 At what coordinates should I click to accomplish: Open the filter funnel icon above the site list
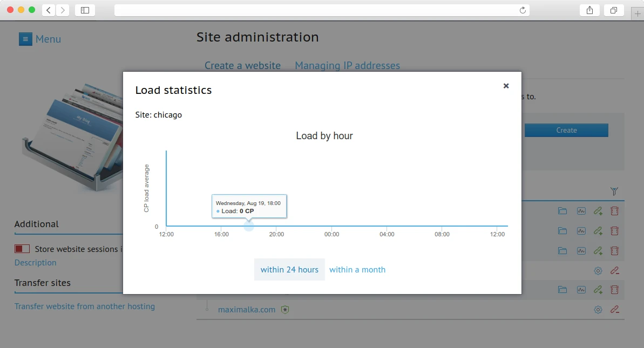point(614,191)
